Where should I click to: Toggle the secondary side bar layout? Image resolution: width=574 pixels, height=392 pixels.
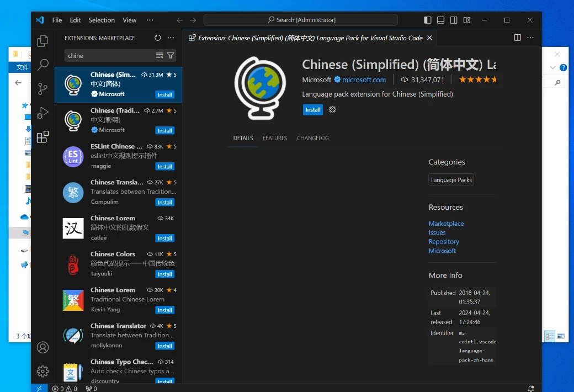tap(454, 20)
